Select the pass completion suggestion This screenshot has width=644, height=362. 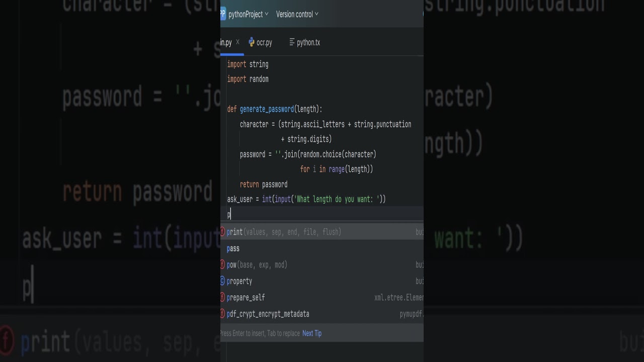322,248
